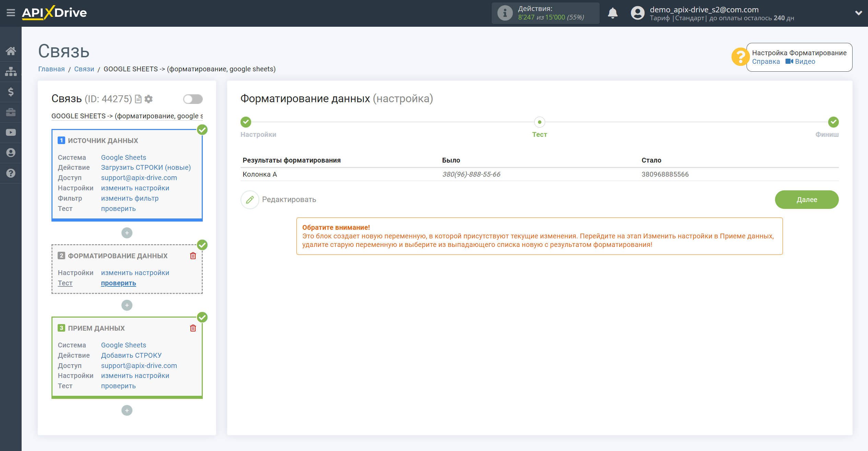Click the Редактировать label
Image resolution: width=868 pixels, height=451 pixels.
point(289,200)
